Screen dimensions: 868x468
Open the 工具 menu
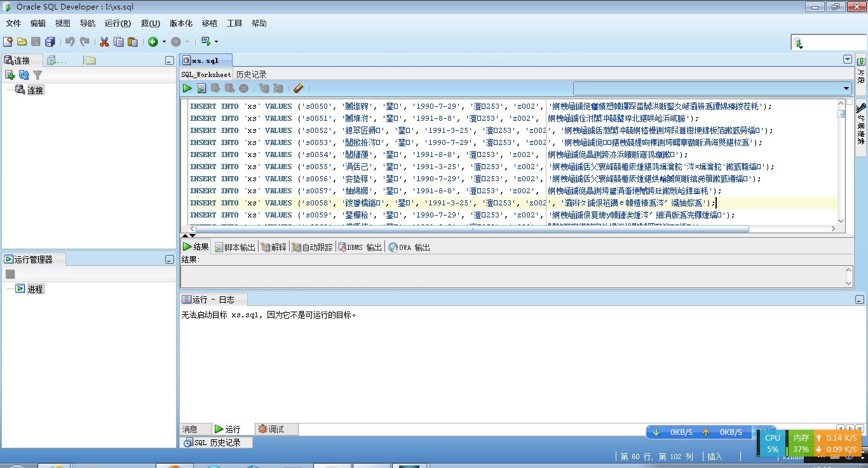point(233,24)
